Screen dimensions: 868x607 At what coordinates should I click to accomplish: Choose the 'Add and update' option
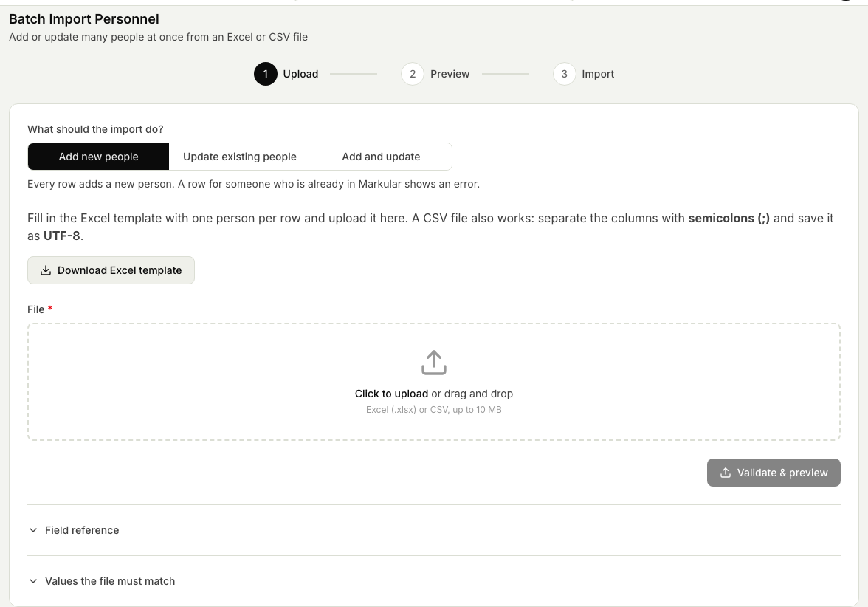click(x=381, y=157)
